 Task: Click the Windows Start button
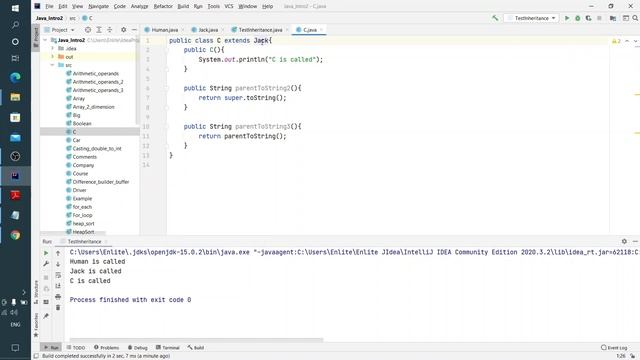(x=15, y=8)
